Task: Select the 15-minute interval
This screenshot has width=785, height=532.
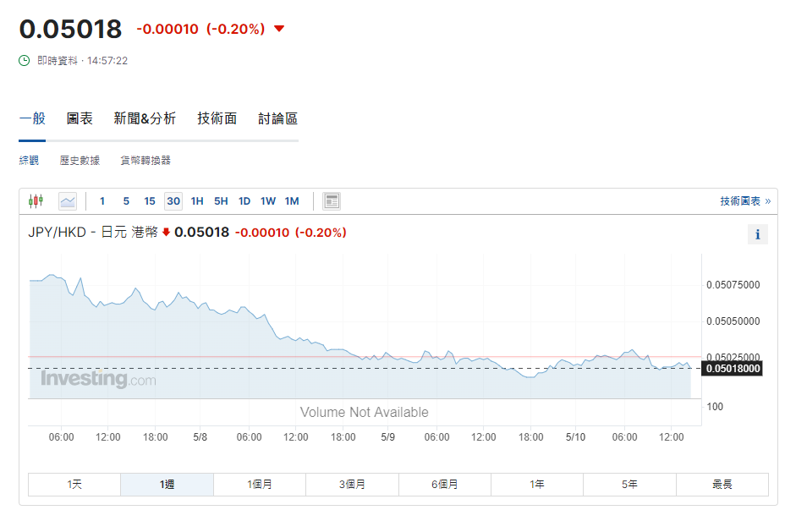Action: [150, 201]
